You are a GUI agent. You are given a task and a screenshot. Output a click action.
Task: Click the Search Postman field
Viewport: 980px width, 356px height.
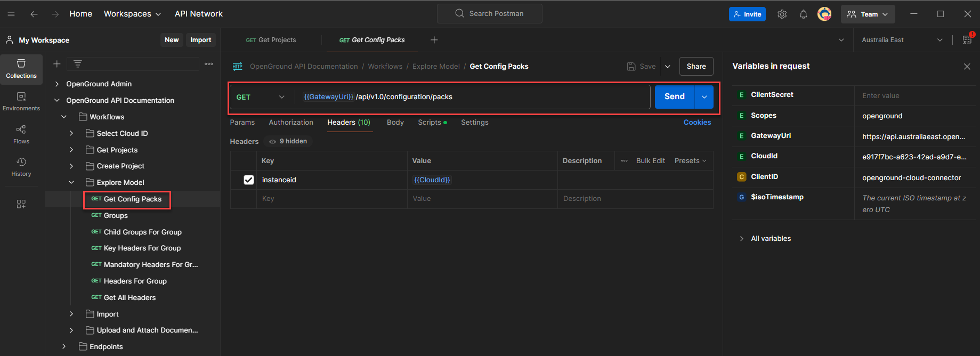pos(490,14)
